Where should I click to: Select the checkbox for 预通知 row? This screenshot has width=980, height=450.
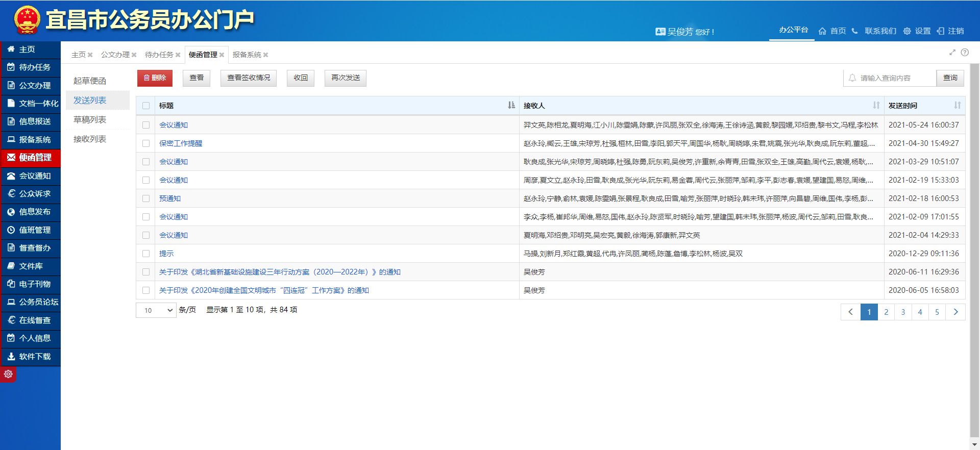(146, 198)
